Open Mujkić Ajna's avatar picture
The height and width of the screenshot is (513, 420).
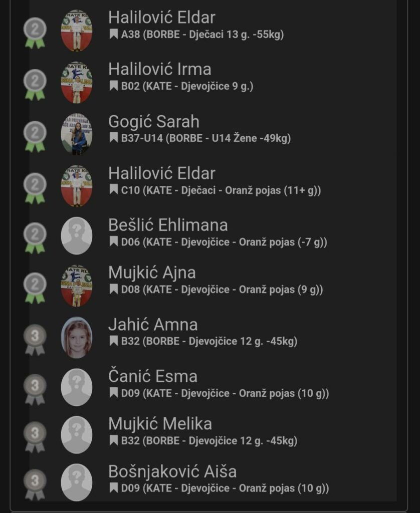pyautogui.click(x=77, y=286)
